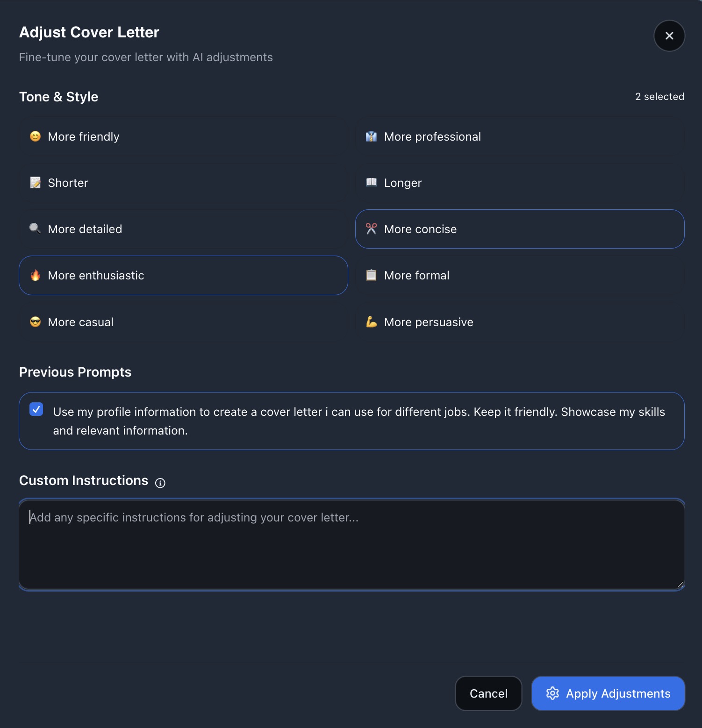Click the necktie icon for More professional
702x728 pixels.
371,136
